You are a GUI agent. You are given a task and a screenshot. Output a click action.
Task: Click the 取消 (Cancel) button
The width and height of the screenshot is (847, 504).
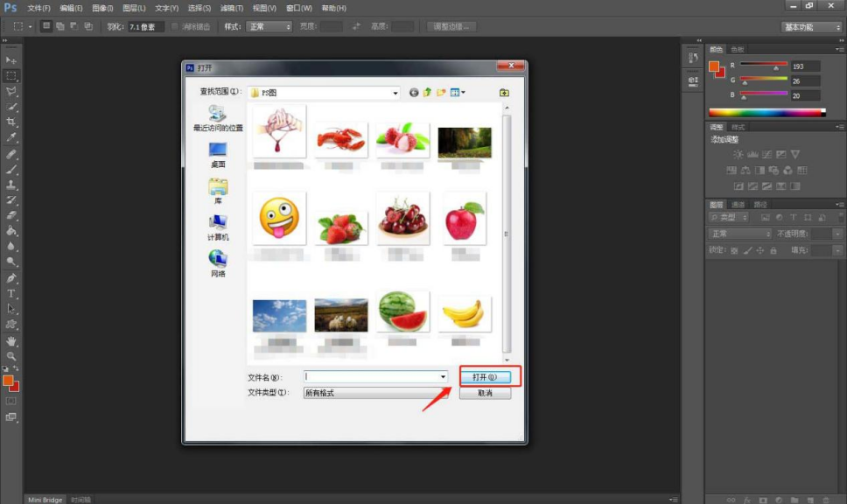[x=485, y=393]
